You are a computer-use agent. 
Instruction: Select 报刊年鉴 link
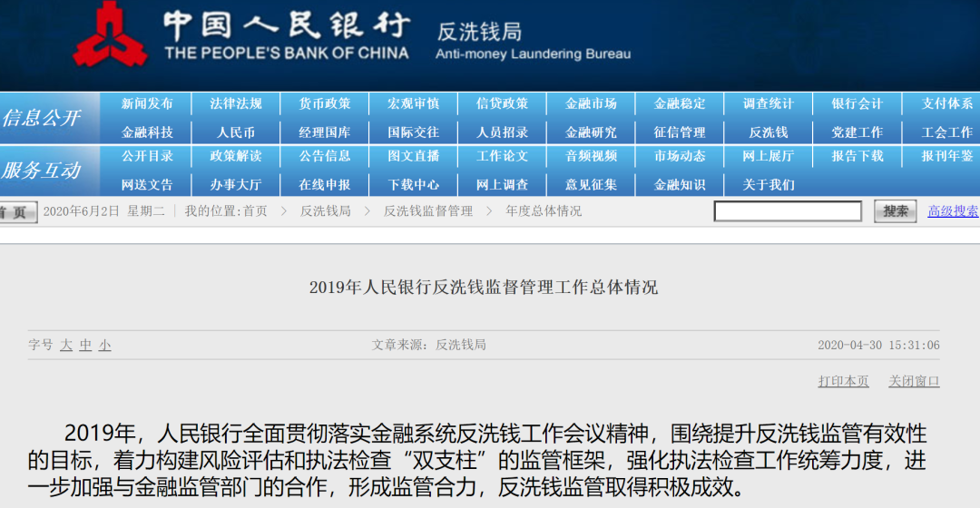946,156
